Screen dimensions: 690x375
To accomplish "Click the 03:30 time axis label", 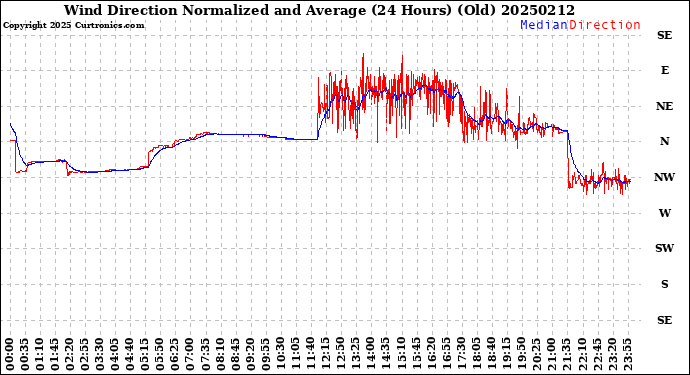I will (x=100, y=355).
